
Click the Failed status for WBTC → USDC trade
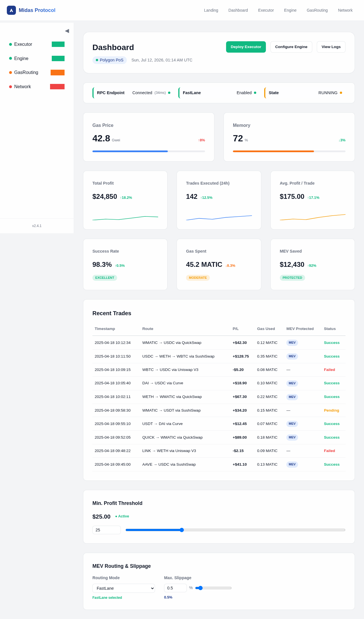click(329, 370)
